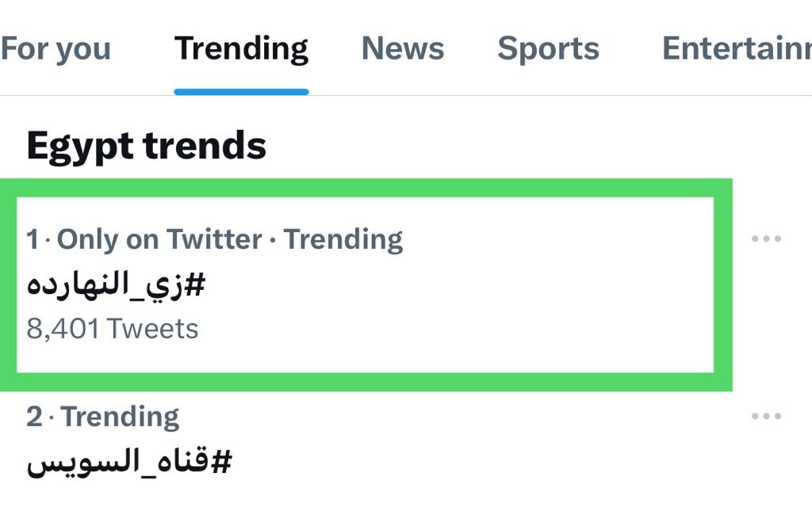Viewport: 812px width, 530px height.
Task: Switch to the Entertainment tab
Action: coord(737,48)
